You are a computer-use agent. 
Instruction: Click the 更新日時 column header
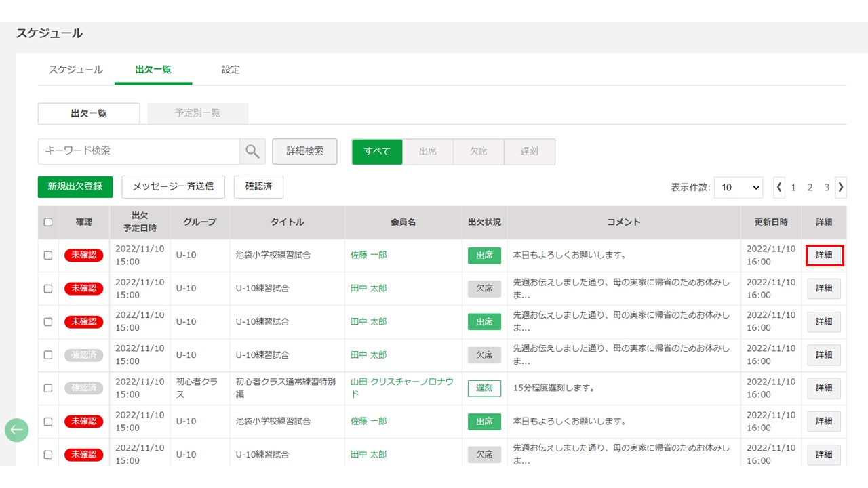coord(771,222)
